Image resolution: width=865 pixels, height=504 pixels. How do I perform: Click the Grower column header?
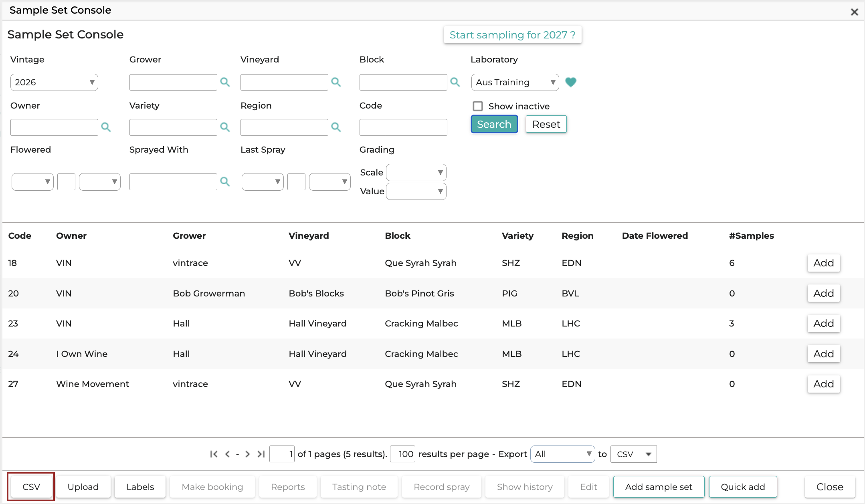[189, 236]
